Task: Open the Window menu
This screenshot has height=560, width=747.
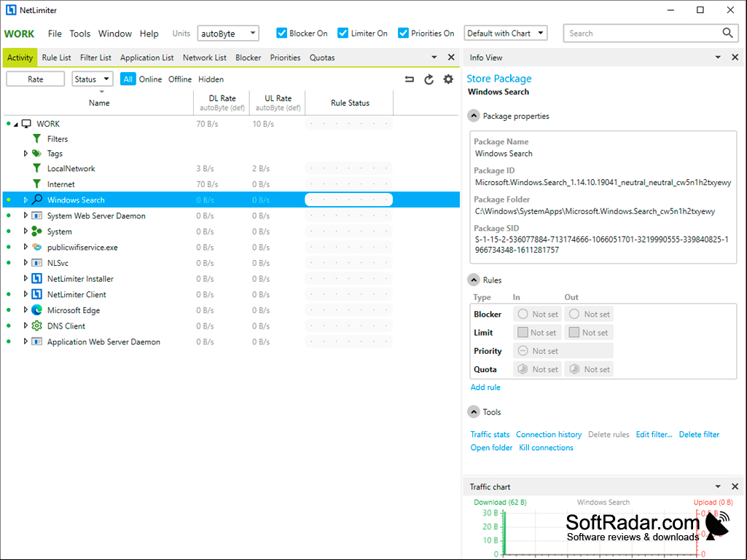Action: coord(115,33)
